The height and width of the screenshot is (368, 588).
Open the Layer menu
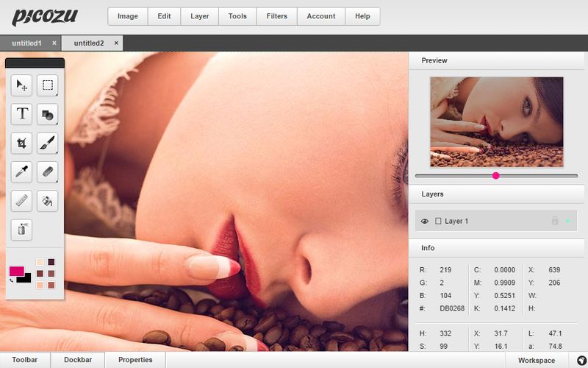tap(199, 16)
